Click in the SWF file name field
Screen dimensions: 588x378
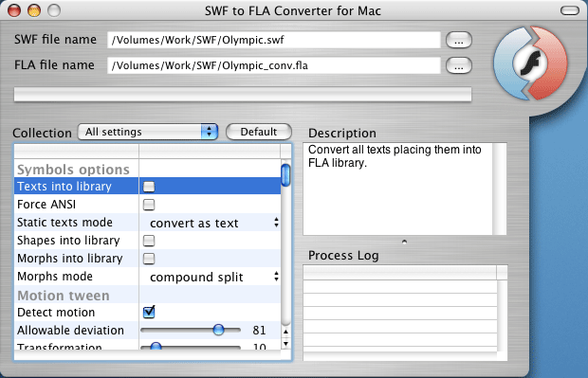point(274,40)
